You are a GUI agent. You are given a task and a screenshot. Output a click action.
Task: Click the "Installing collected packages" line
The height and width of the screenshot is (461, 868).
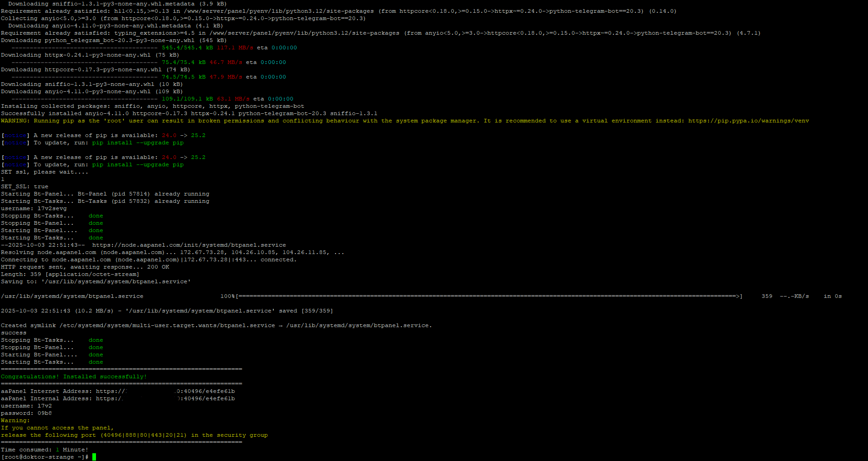[152, 106]
